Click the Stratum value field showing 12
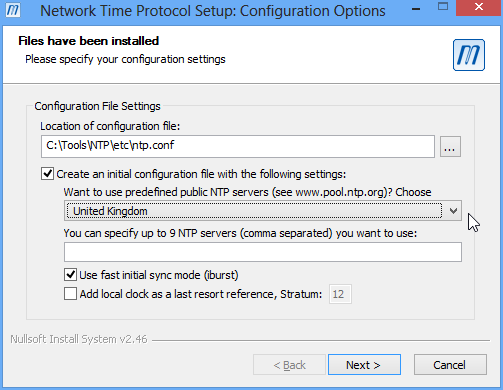 (340, 294)
